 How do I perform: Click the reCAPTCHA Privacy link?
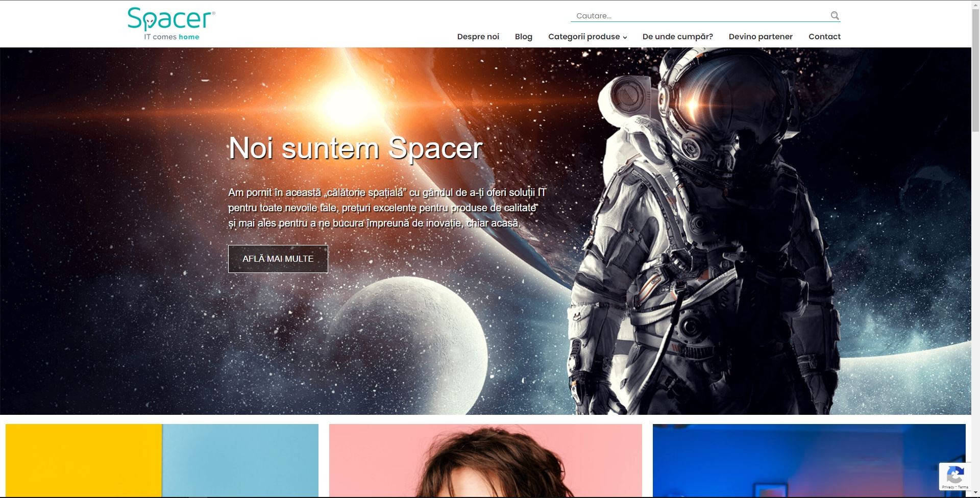tap(948, 487)
